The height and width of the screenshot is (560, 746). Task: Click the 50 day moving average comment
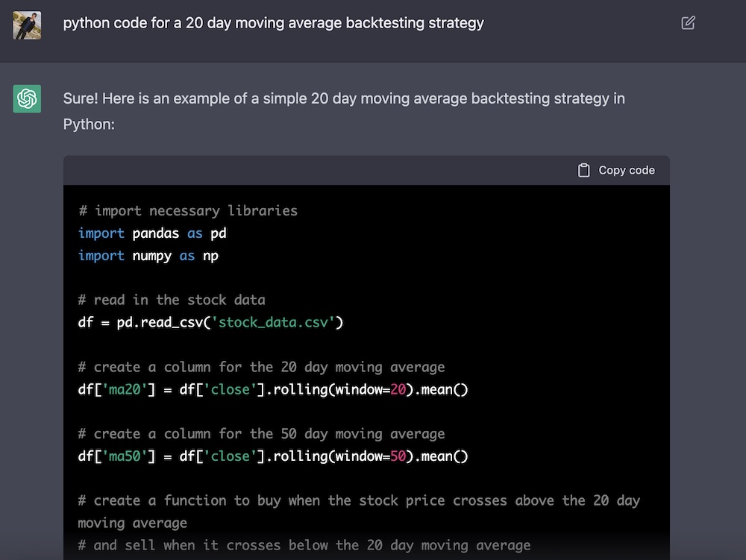coord(261,434)
